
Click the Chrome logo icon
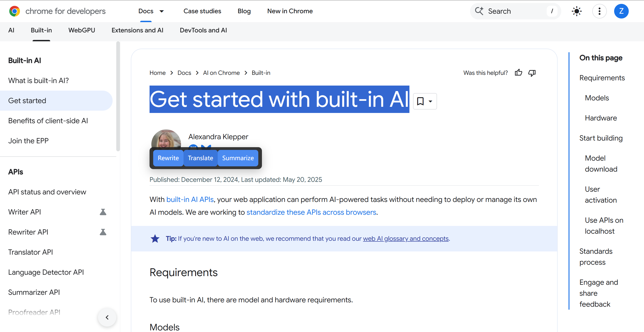15,11
